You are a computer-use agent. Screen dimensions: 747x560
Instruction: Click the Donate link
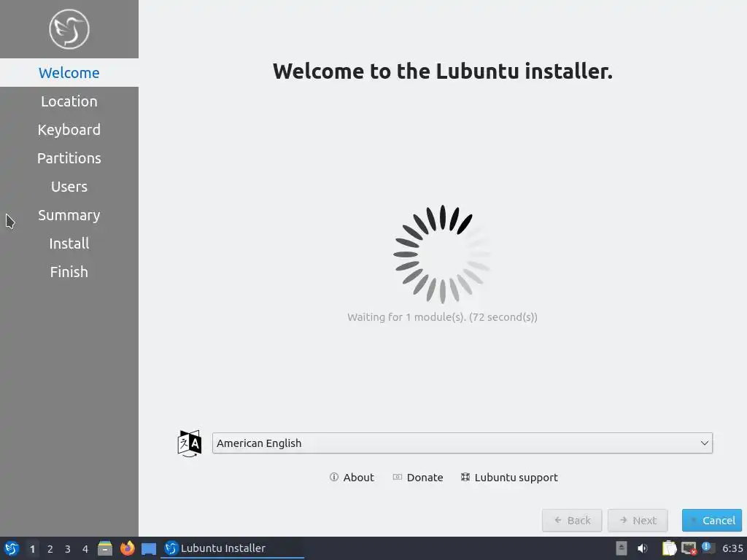coord(418,477)
